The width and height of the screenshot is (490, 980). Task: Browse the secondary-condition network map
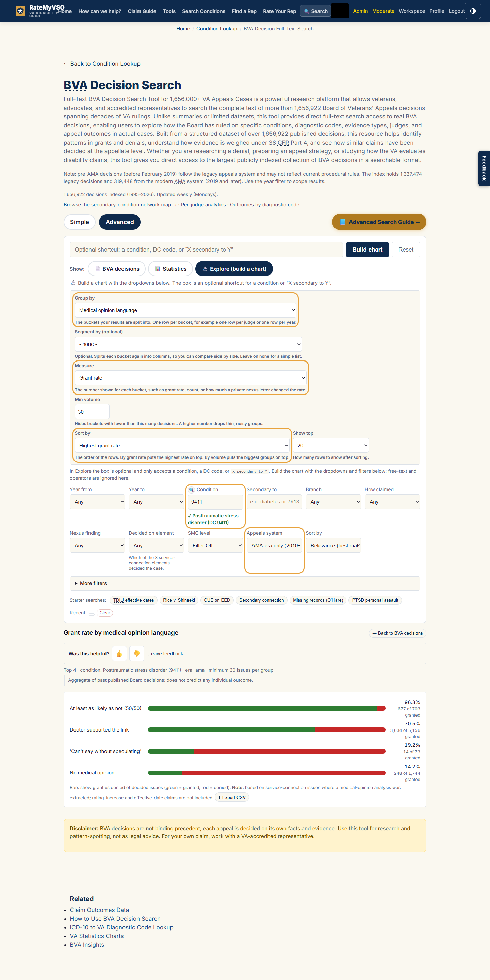tap(120, 205)
